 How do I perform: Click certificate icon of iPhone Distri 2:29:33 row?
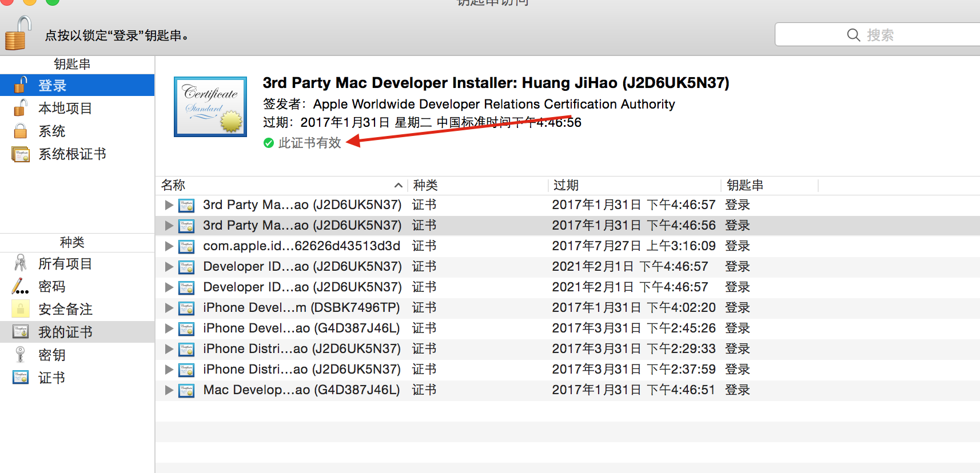186,349
